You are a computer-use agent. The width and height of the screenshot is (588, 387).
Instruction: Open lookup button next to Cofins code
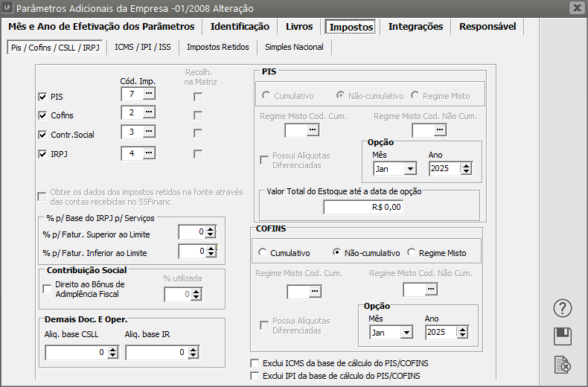point(149,112)
